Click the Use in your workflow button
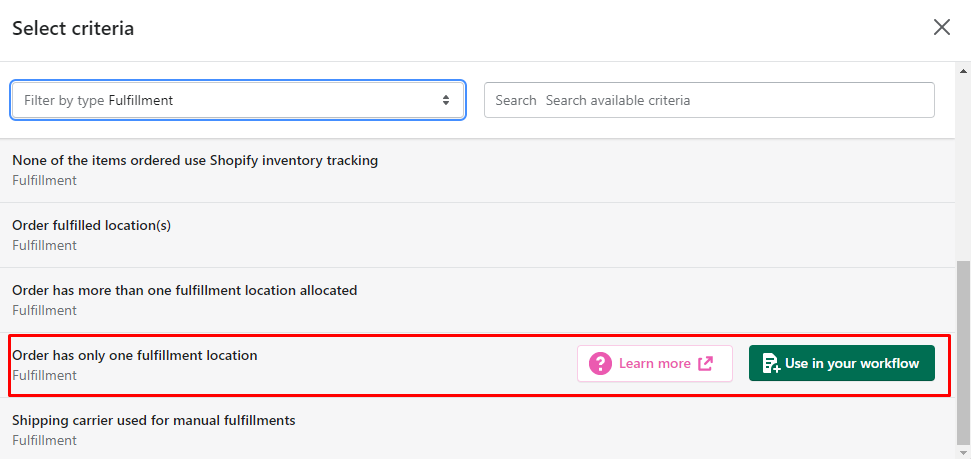This screenshot has width=971, height=461. [842, 364]
